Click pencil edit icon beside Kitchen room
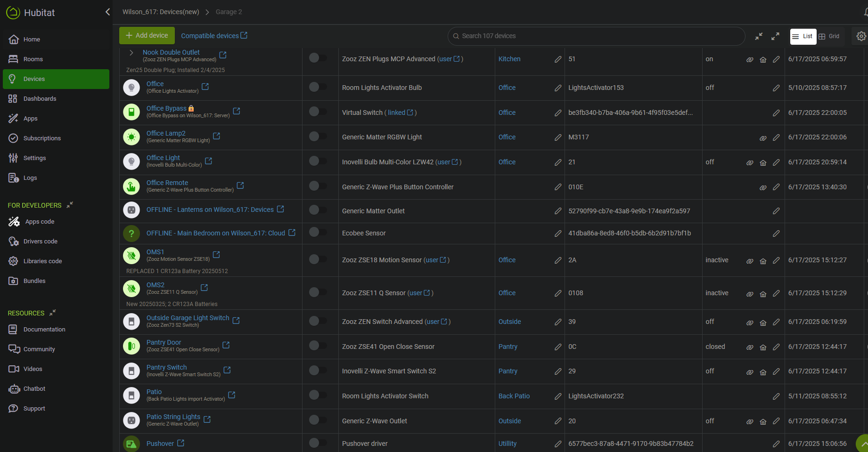The height and width of the screenshot is (452, 868). [x=558, y=59]
